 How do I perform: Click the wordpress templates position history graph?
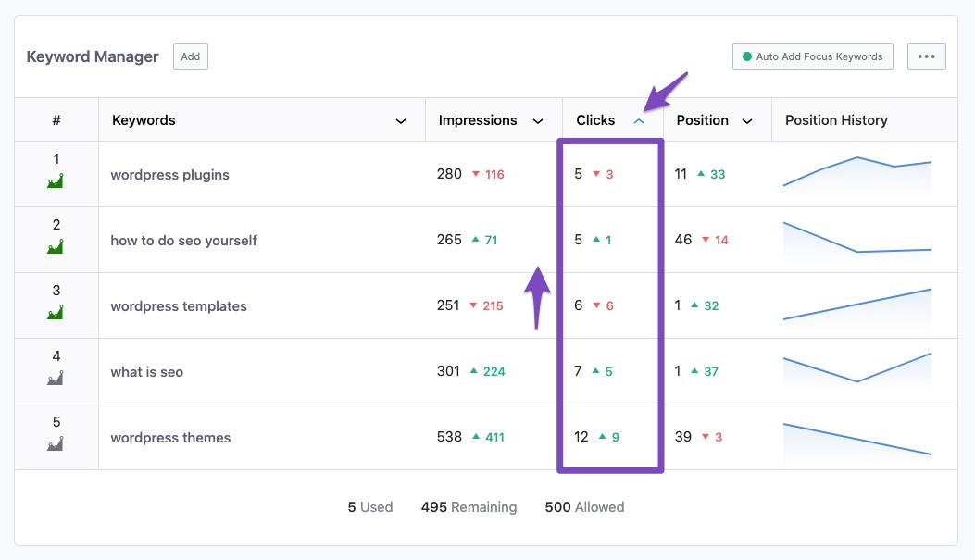856,305
